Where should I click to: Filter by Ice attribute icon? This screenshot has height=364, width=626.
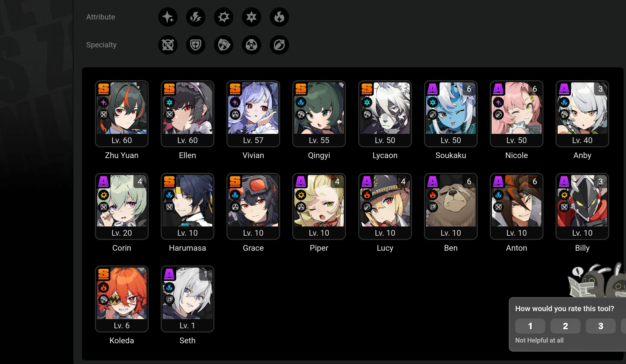click(251, 17)
